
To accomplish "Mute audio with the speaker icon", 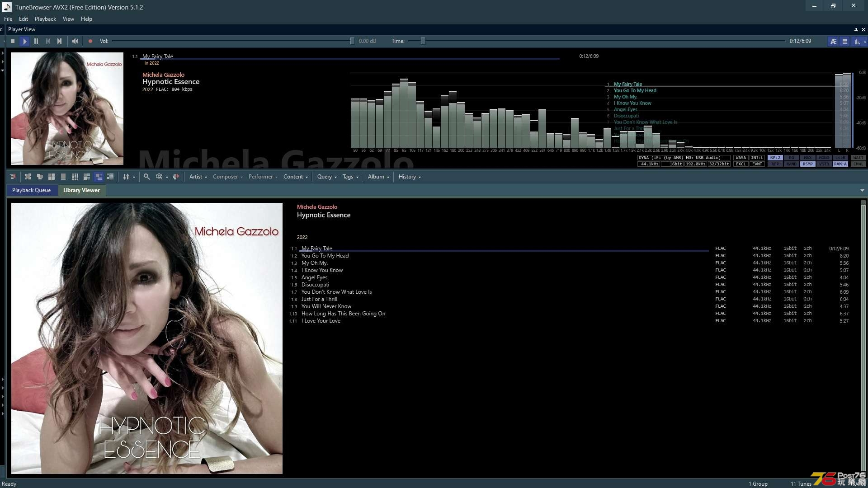I will tap(75, 41).
